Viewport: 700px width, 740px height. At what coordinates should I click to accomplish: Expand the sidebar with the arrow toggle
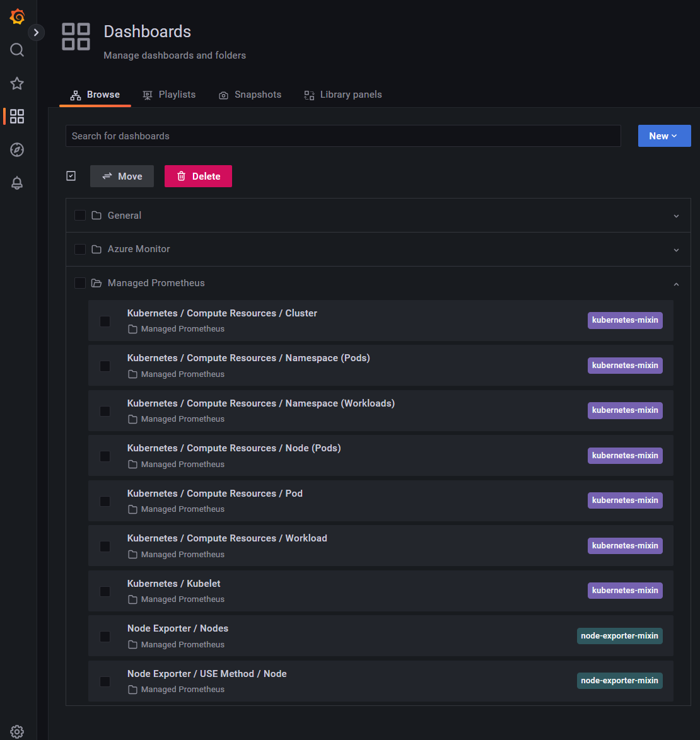[36, 32]
